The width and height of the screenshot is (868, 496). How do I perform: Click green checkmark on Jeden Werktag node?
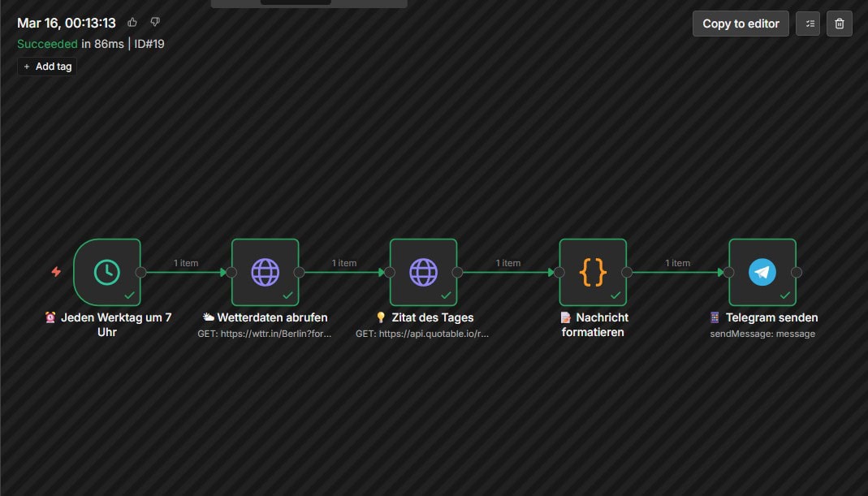[128, 295]
